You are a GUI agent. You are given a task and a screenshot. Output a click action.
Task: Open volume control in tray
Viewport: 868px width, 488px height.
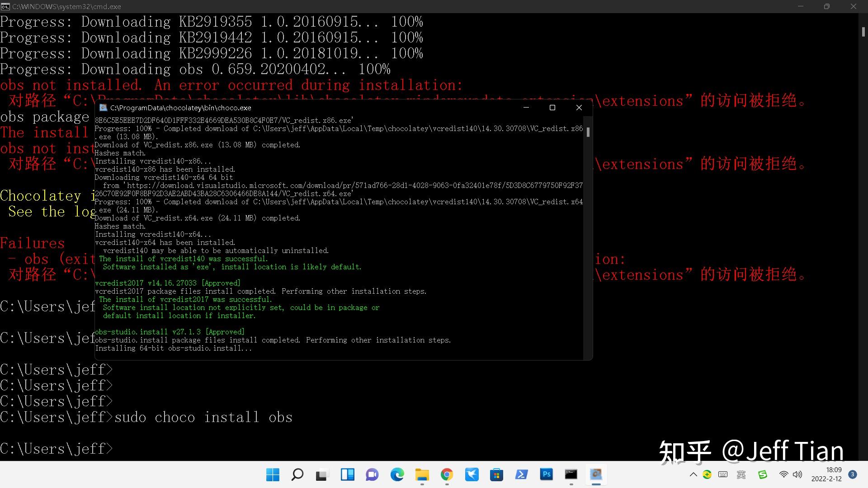coord(797,474)
